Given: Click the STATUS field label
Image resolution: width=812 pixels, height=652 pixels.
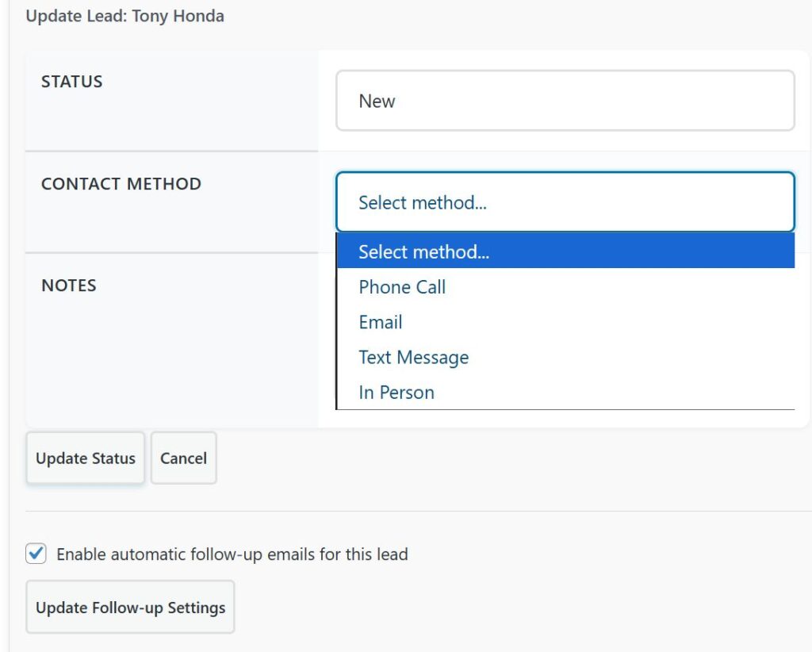Looking at the screenshot, I should tap(71, 82).
